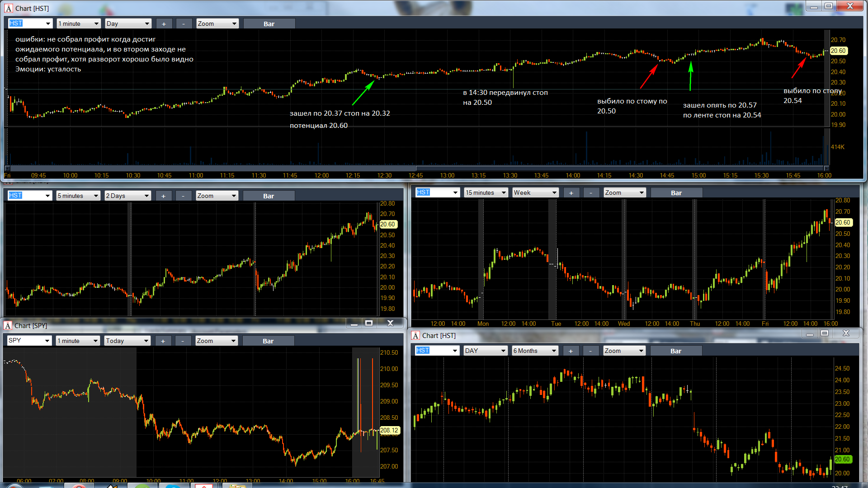The image size is (868, 488).
Task: Click annotation 'потенциал 20.60'
Action: [x=319, y=126]
